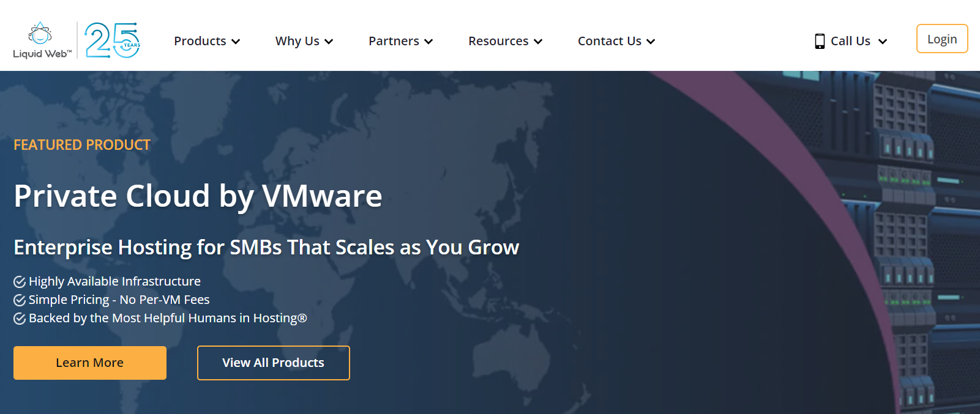Expand the Call Us chevron arrow

[x=883, y=42]
